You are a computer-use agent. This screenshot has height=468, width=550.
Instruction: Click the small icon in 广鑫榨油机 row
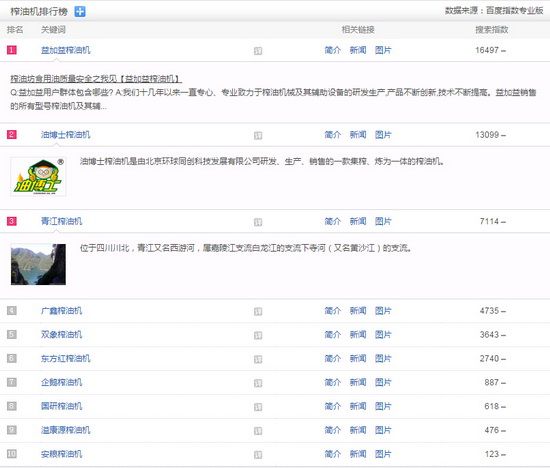click(x=258, y=312)
